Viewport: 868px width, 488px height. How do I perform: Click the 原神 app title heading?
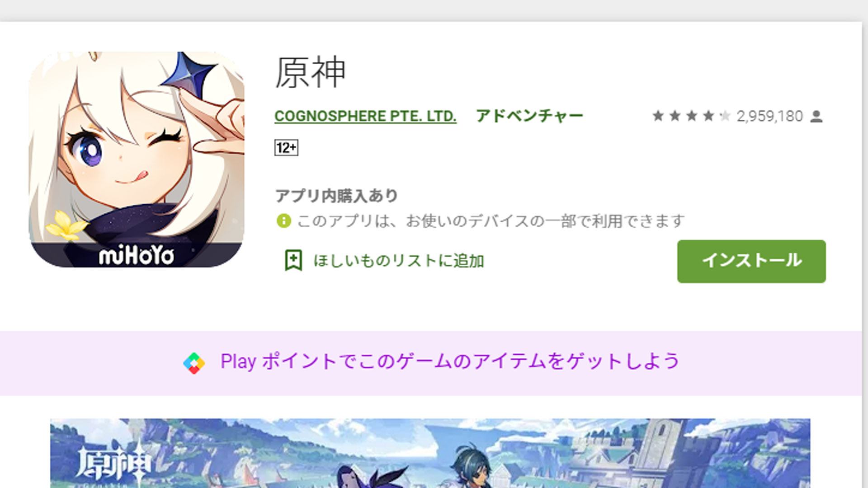[311, 72]
